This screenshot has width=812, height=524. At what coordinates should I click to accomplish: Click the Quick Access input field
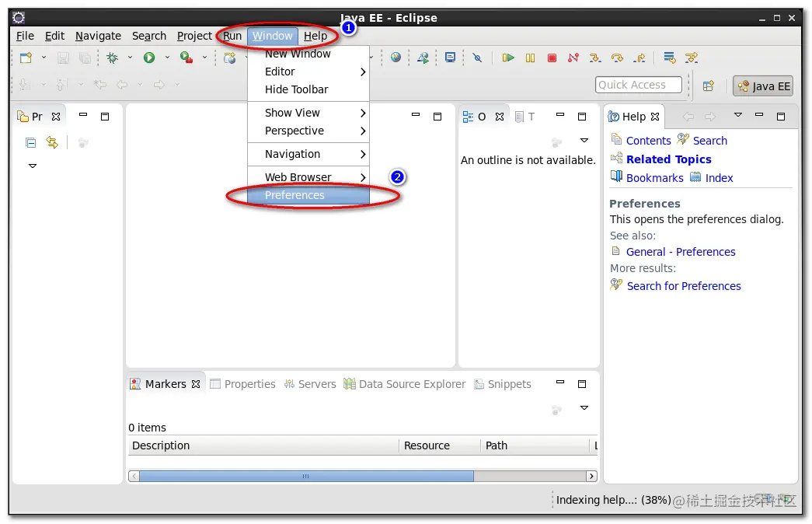point(638,85)
